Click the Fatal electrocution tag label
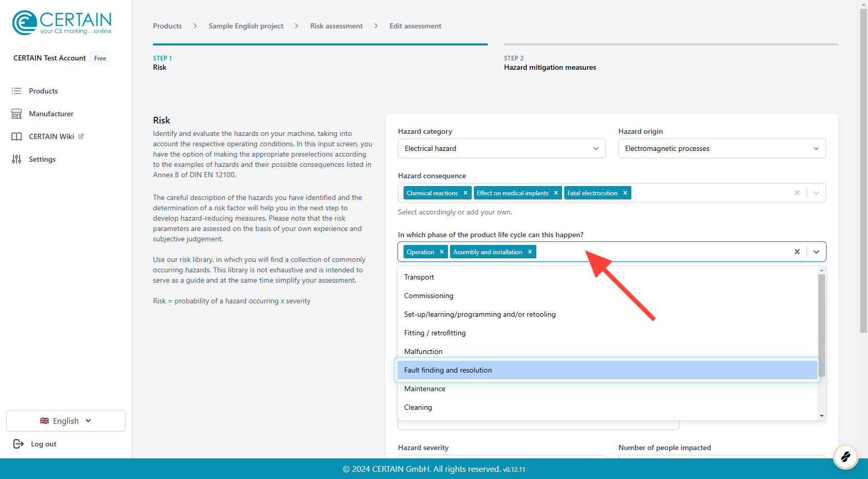 pyautogui.click(x=592, y=193)
